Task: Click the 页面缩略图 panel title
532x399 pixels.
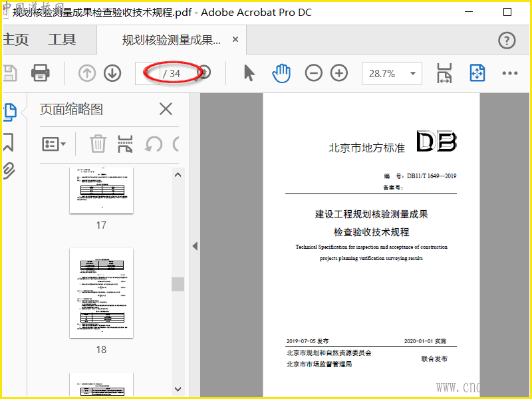Action: tap(71, 109)
